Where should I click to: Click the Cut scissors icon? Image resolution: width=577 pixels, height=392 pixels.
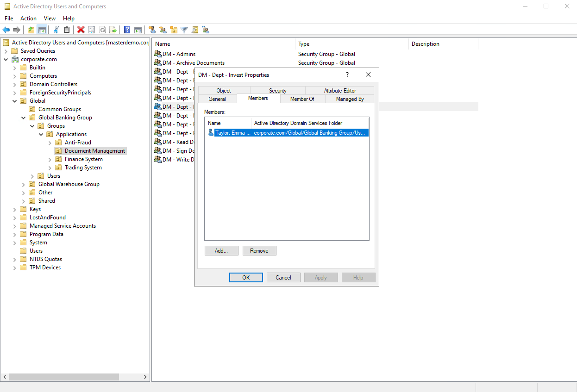tap(56, 30)
